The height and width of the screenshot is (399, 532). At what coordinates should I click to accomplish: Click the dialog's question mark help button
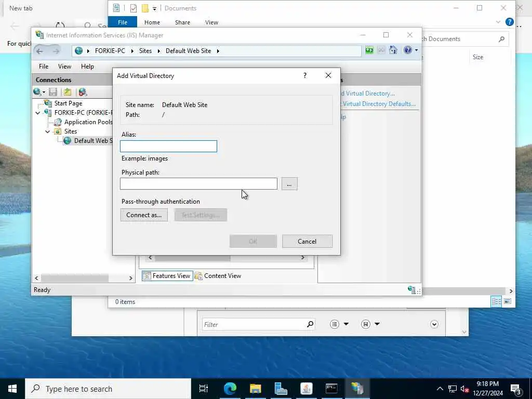click(x=305, y=75)
